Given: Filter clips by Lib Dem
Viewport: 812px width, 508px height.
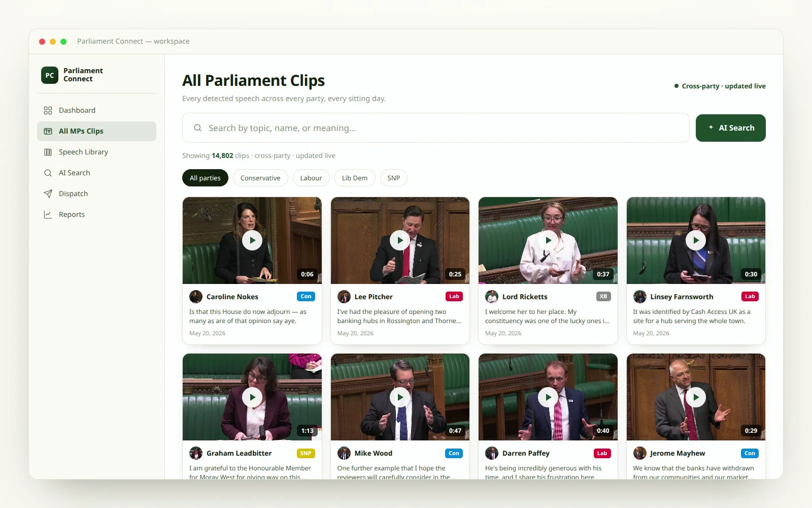Looking at the screenshot, I should coord(355,178).
